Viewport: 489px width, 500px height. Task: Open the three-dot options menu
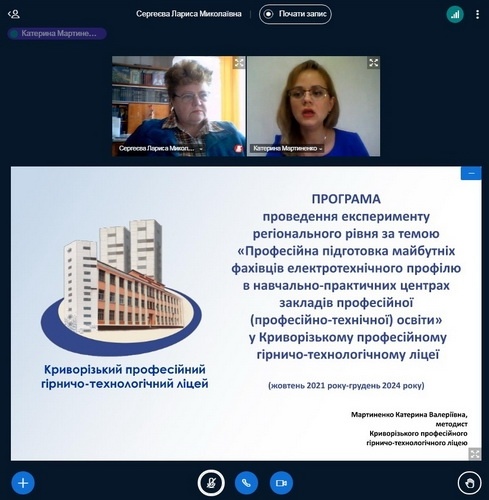(478, 14)
